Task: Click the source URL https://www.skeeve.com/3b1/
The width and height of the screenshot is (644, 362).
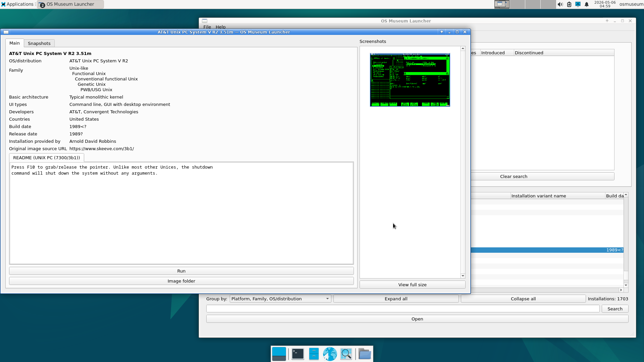Action: pyautogui.click(x=102, y=148)
